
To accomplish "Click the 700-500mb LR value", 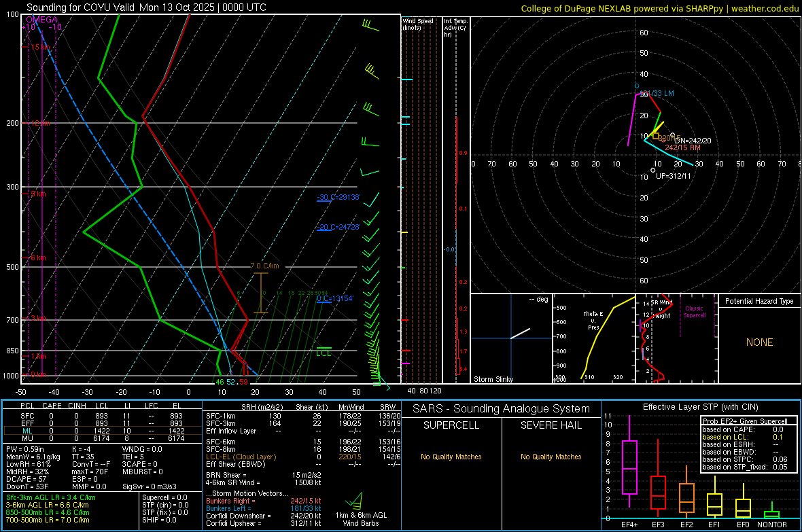I will pyautogui.click(x=48, y=520).
